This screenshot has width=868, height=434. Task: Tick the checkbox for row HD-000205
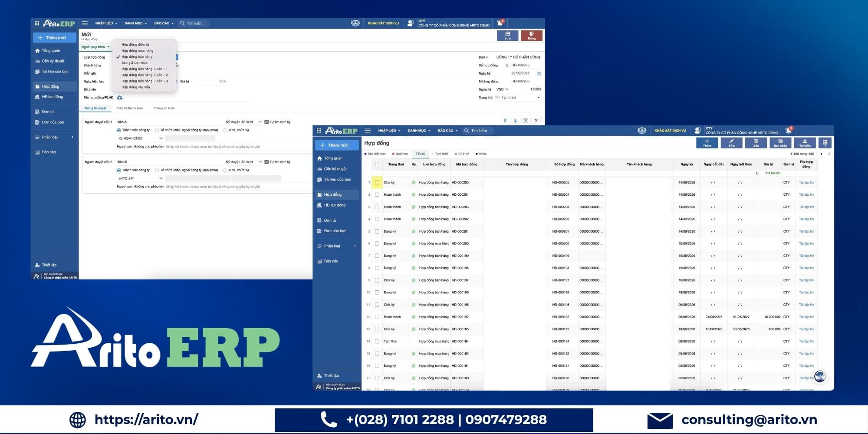click(x=377, y=183)
